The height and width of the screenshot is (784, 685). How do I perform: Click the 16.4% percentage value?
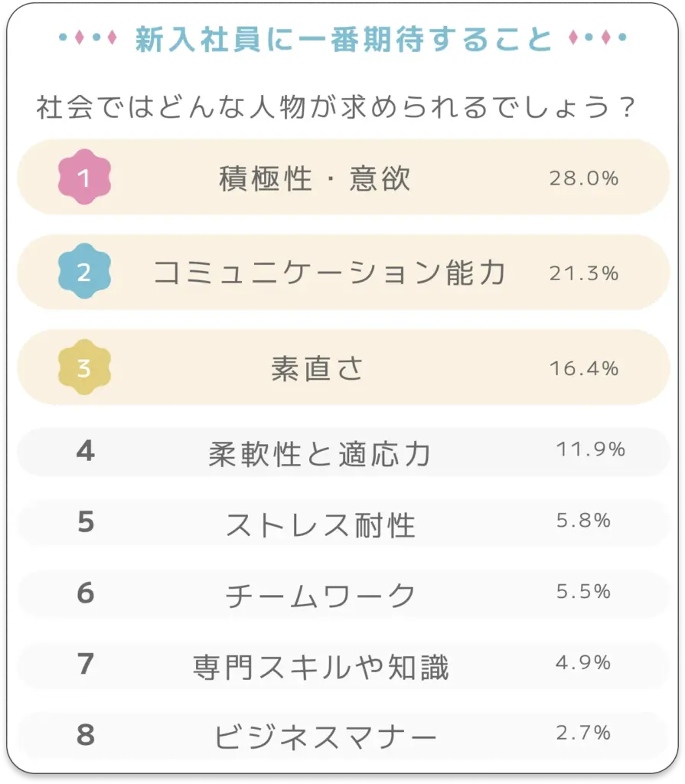[584, 368]
